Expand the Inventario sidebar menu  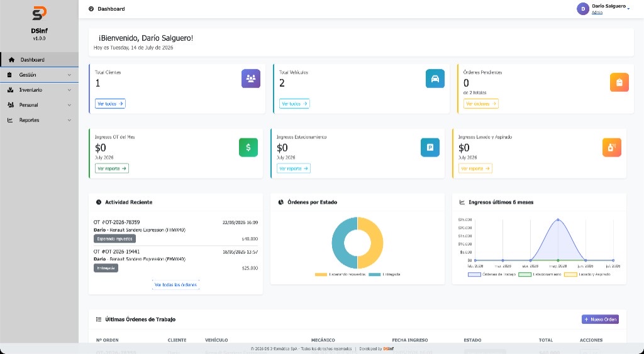(x=39, y=90)
